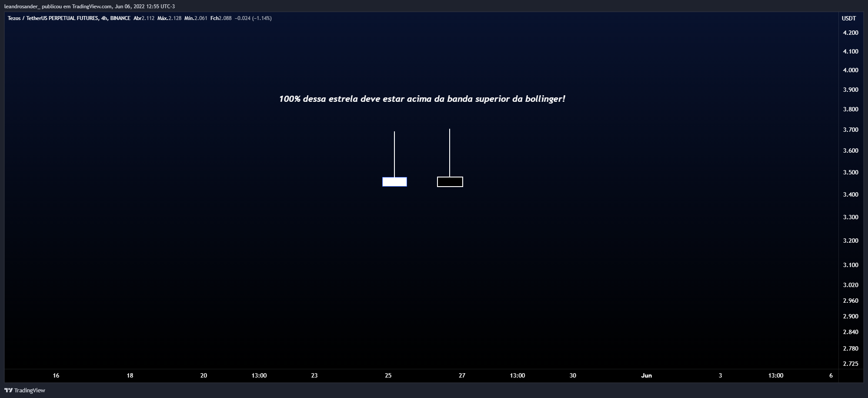Click the date label 25 on time axis
This screenshot has height=398, width=868.
(x=388, y=375)
